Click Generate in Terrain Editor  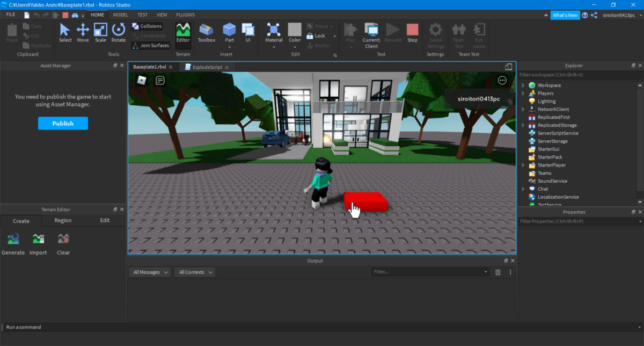pyautogui.click(x=13, y=244)
